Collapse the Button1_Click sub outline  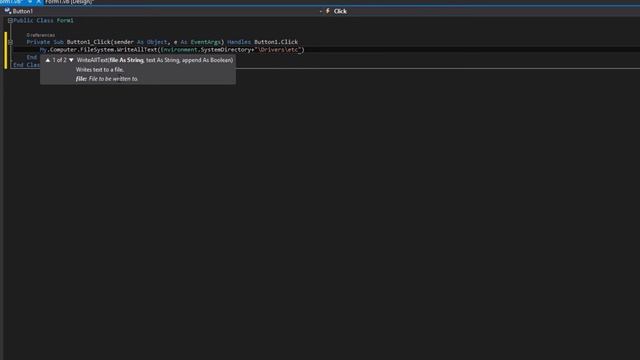point(10,42)
